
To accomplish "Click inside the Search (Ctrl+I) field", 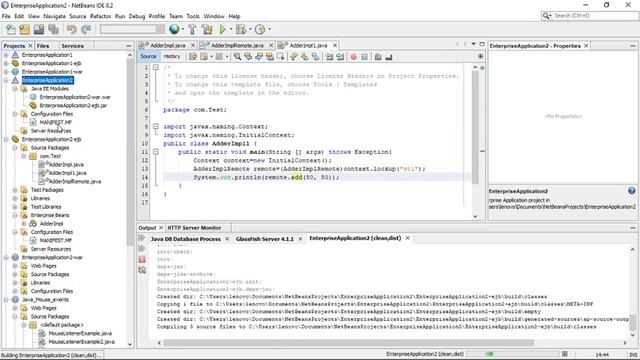I will 590,16.
